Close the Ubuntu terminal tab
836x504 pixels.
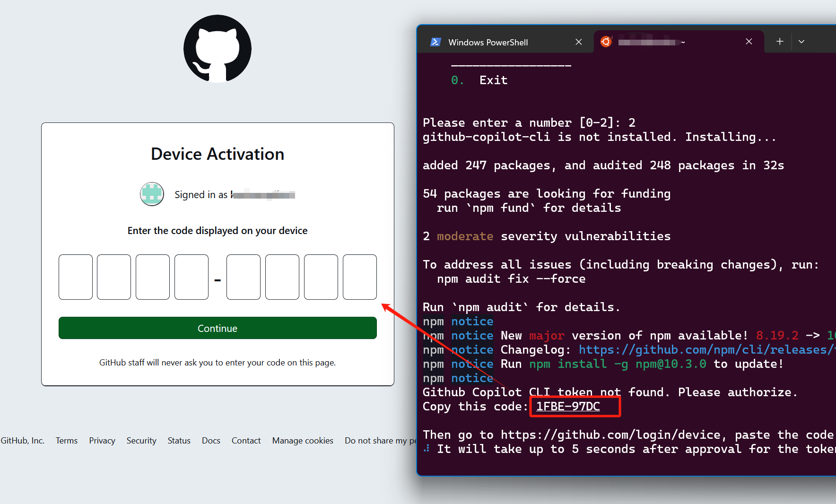click(749, 42)
